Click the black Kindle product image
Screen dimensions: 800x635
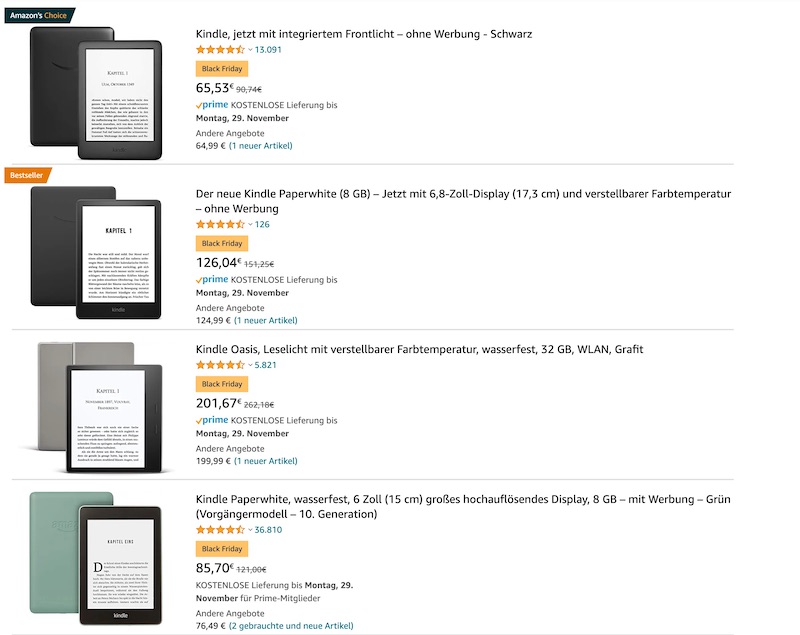tap(96, 92)
